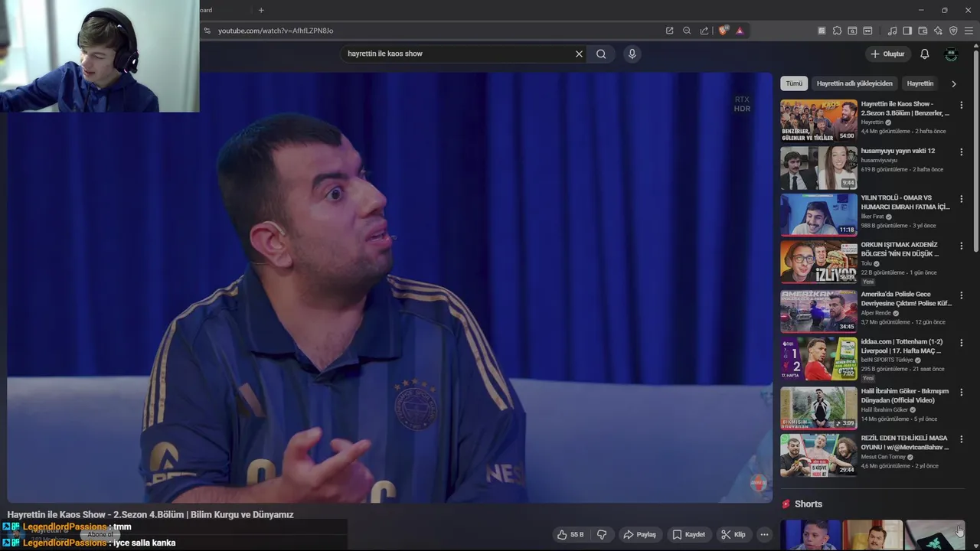
Task: Click the tab search toolbar icon
Action: tap(852, 31)
